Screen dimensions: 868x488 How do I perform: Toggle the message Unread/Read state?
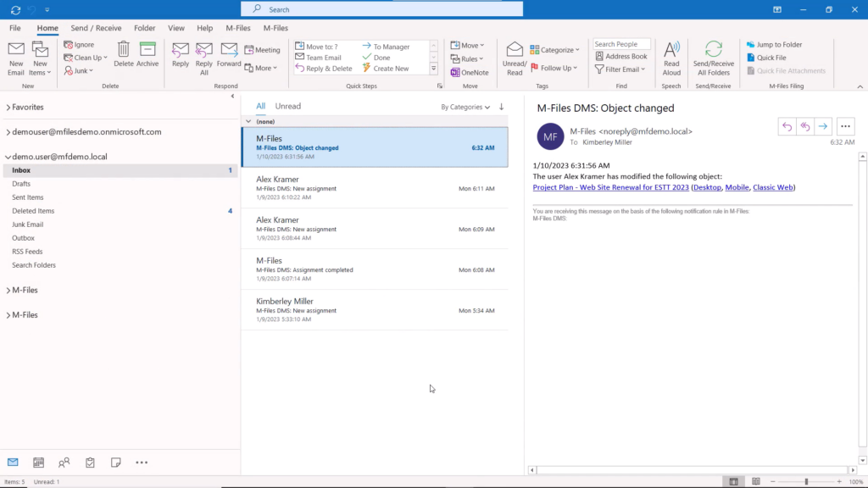click(x=514, y=56)
